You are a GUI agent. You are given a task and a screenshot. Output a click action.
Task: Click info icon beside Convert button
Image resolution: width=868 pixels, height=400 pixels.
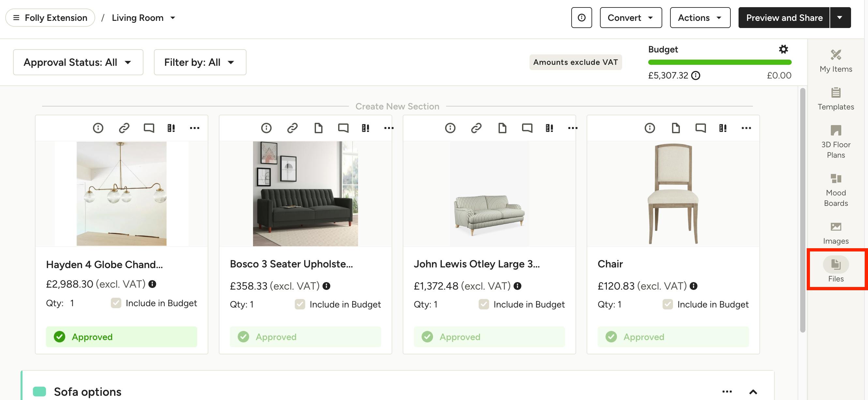581,18
